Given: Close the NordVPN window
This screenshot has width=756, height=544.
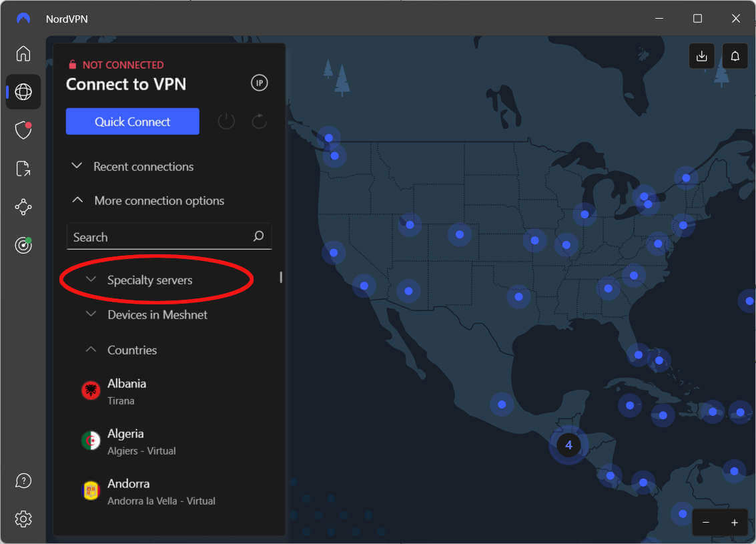Looking at the screenshot, I should (735, 18).
